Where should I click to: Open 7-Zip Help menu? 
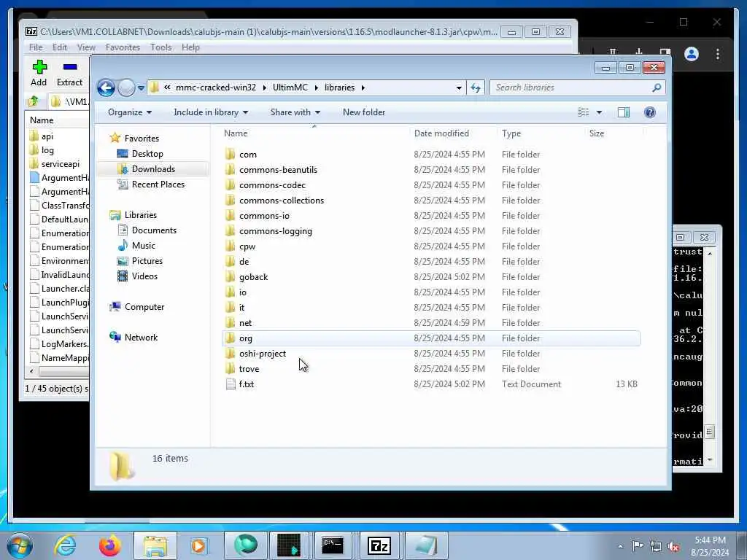click(190, 47)
